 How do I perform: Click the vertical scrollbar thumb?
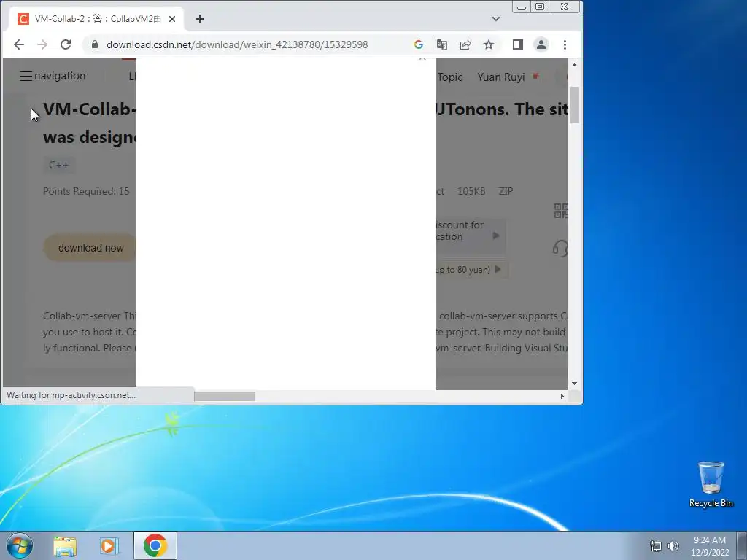click(574, 105)
